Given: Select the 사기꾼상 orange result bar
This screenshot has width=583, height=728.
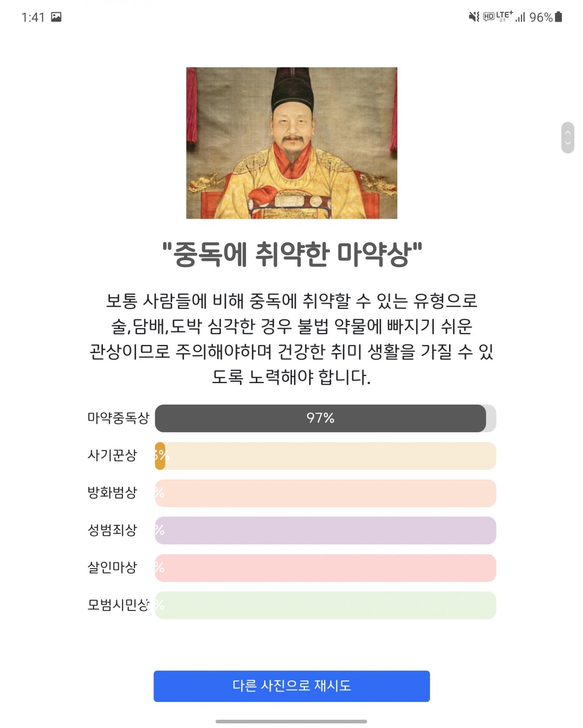Looking at the screenshot, I should pos(325,456).
